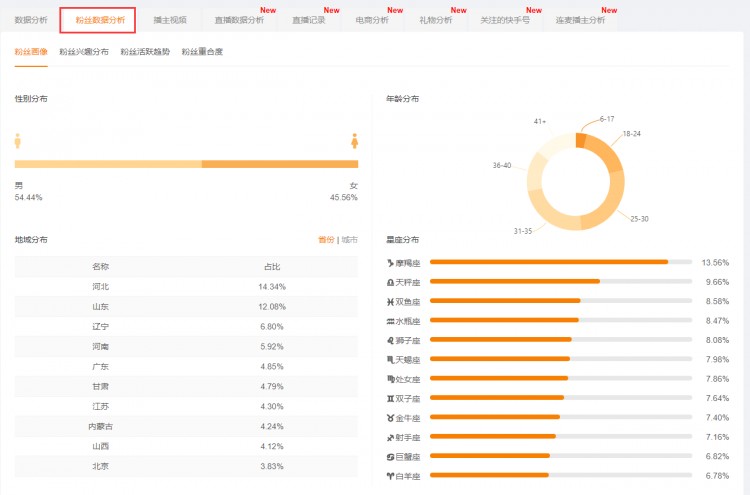The image size is (750, 495).
Task: Click the 白羊座 Aries zodiac icon
Action: [x=390, y=475]
